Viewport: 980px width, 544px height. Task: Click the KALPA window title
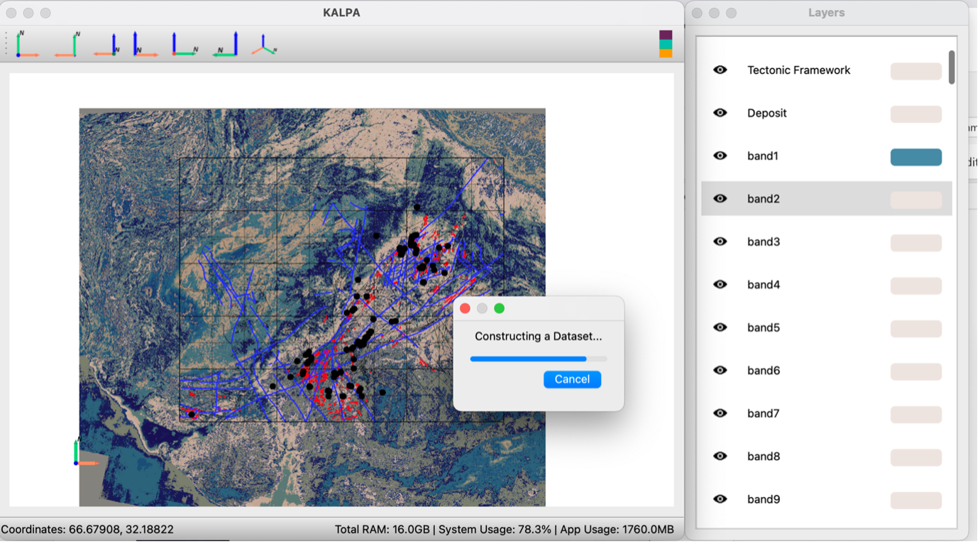click(x=341, y=13)
